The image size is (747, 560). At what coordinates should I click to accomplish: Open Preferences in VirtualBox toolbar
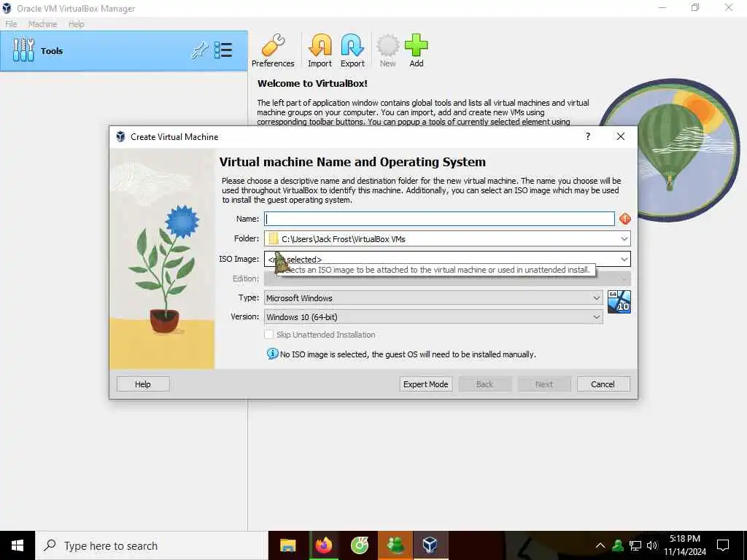[x=273, y=50]
